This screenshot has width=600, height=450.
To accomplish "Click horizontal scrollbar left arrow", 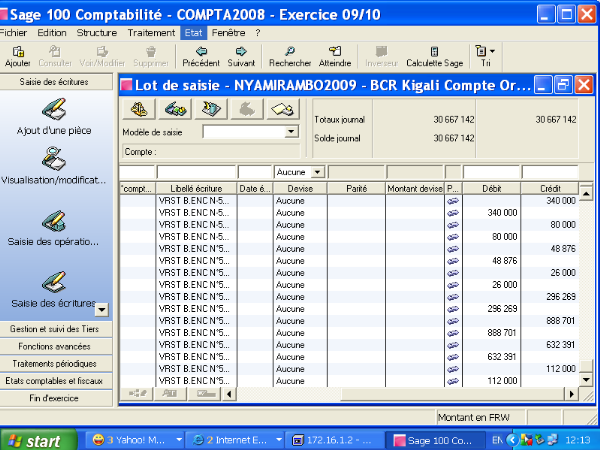I will [x=229, y=394].
